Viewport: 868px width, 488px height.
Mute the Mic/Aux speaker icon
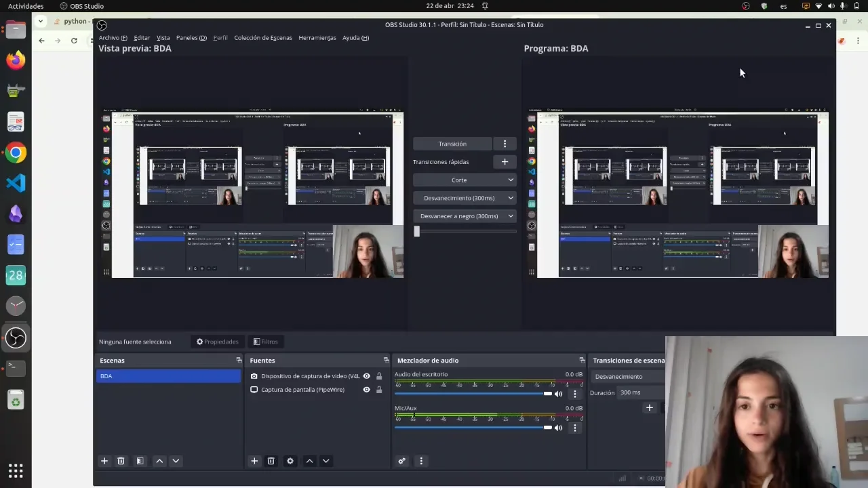pos(559,428)
